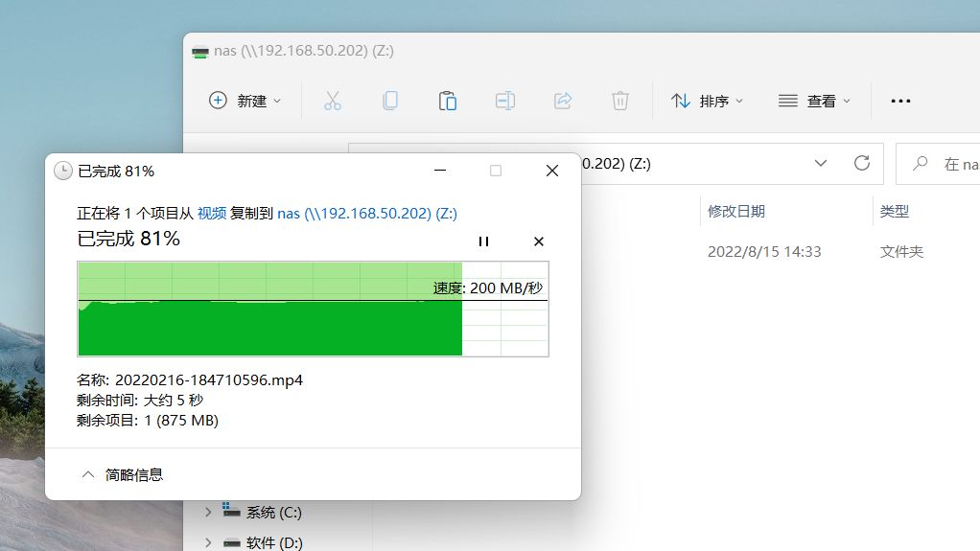This screenshot has height=551, width=980.
Task: Click the 速度: 200 MB/秒 label
Action: pyautogui.click(x=487, y=288)
